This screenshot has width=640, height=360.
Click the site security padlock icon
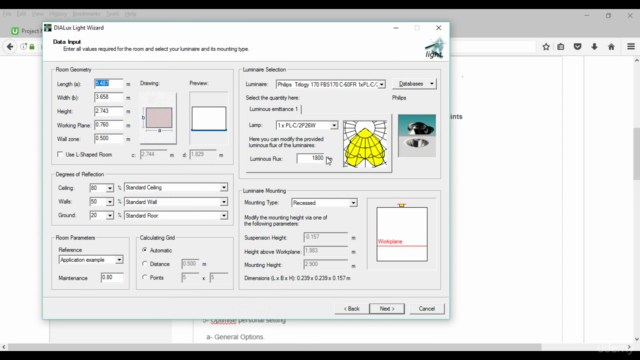coord(32,47)
